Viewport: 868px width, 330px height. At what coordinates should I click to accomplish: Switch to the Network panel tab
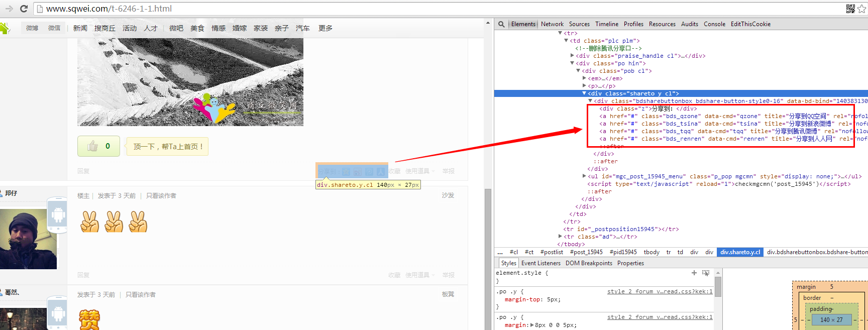pos(552,24)
